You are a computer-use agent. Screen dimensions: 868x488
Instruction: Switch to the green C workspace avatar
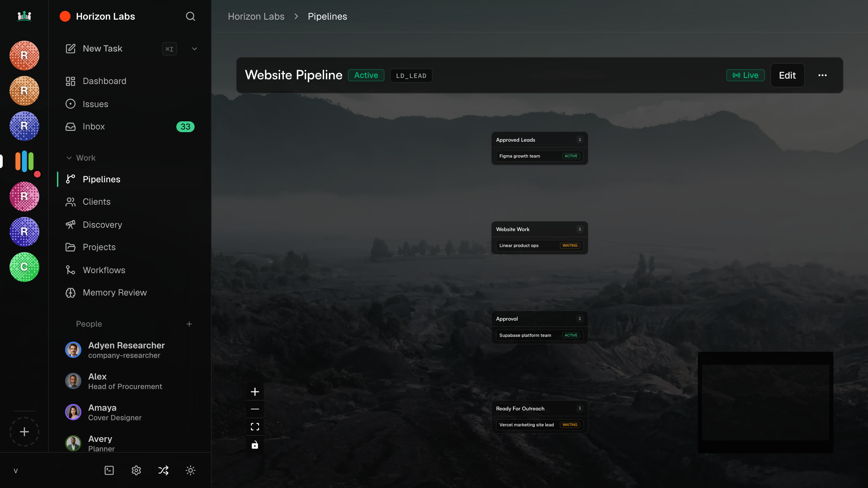(24, 267)
